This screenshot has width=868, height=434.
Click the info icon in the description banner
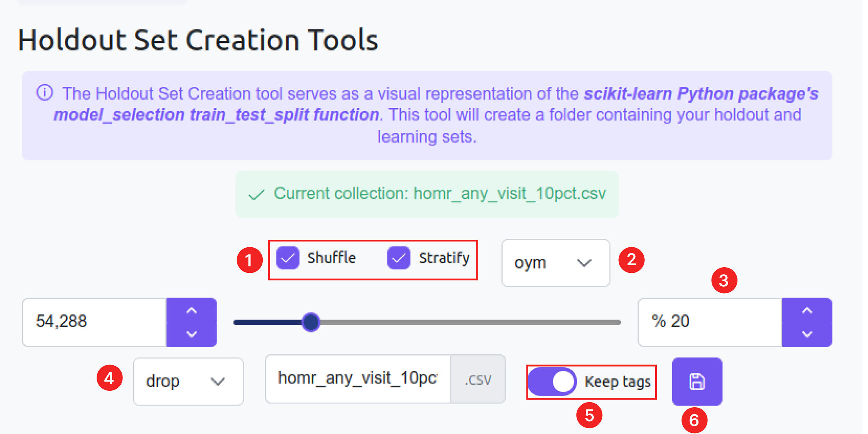tap(45, 92)
